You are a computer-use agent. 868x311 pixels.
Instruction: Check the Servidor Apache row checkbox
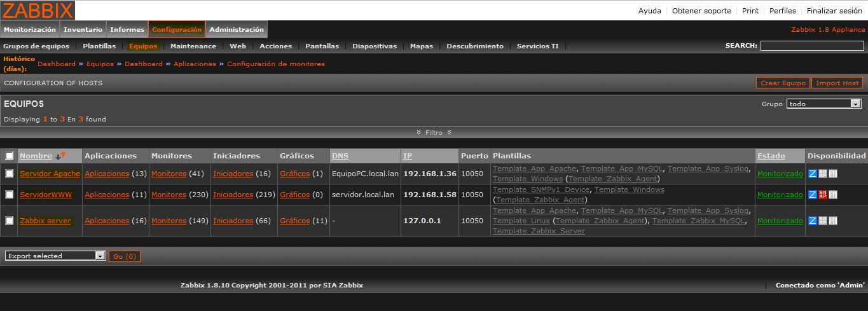click(x=10, y=174)
